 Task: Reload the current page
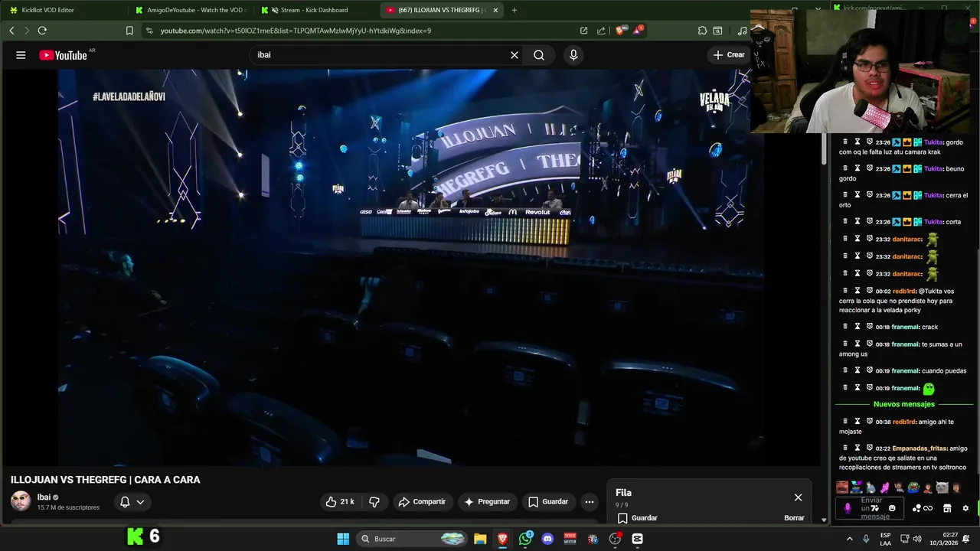[42, 31]
